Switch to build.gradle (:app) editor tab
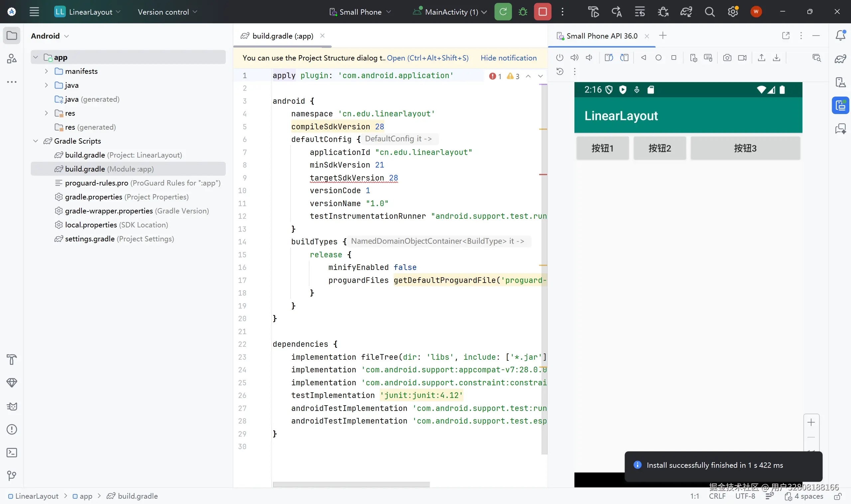This screenshot has width=851, height=504. pyautogui.click(x=283, y=36)
